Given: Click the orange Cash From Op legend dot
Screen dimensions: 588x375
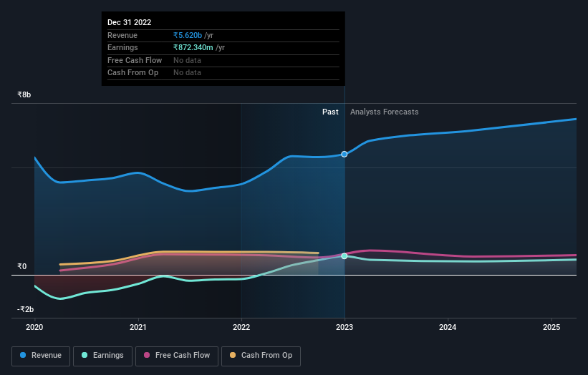Looking at the screenshot, I should coord(233,355).
